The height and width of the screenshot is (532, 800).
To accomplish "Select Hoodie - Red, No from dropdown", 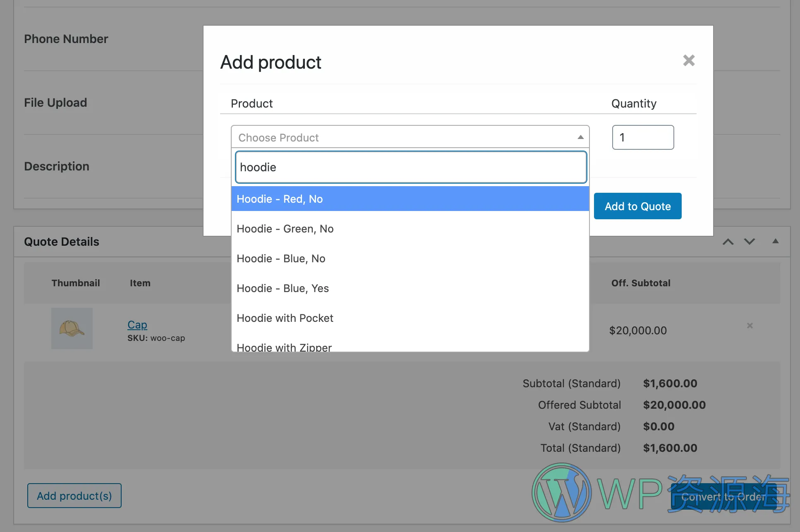I will (410, 199).
